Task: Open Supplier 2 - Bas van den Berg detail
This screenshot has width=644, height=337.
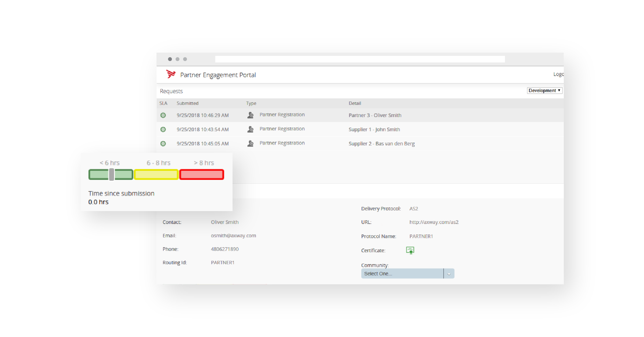Action: coord(382,144)
